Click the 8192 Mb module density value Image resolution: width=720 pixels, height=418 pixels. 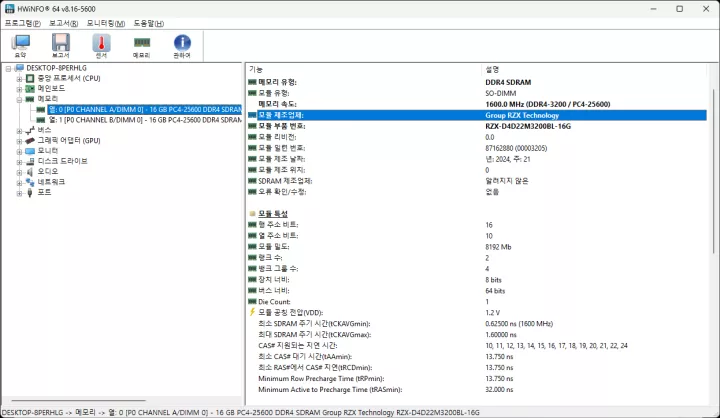(x=498, y=247)
